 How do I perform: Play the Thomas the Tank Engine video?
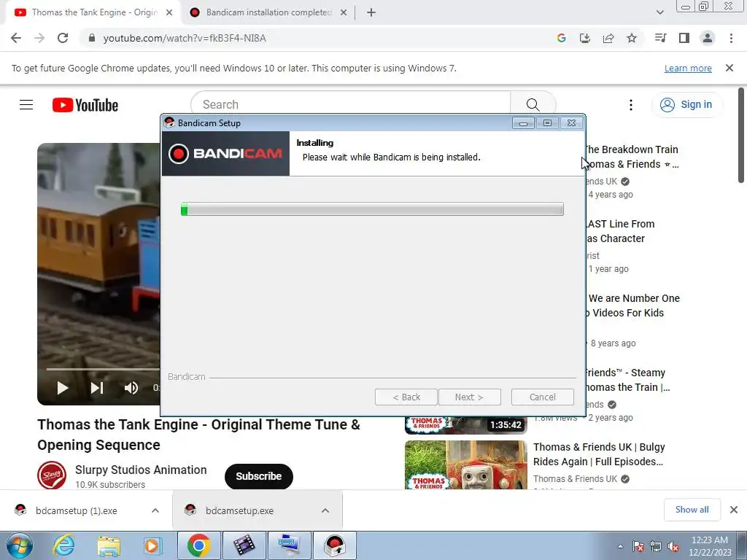(x=63, y=388)
